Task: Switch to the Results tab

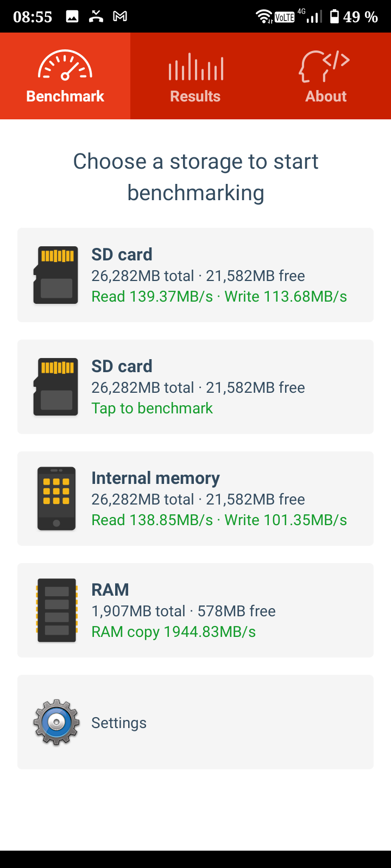Action: tap(195, 96)
